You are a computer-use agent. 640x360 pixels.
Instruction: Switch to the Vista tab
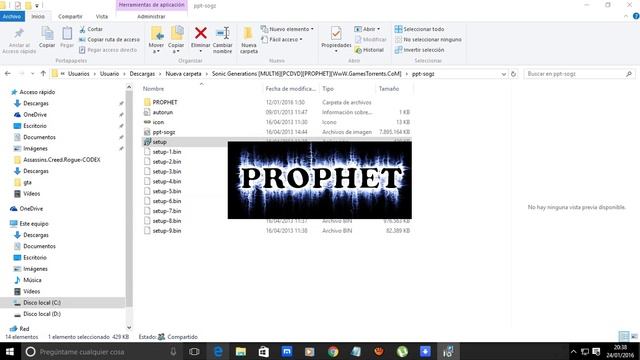(x=102, y=16)
